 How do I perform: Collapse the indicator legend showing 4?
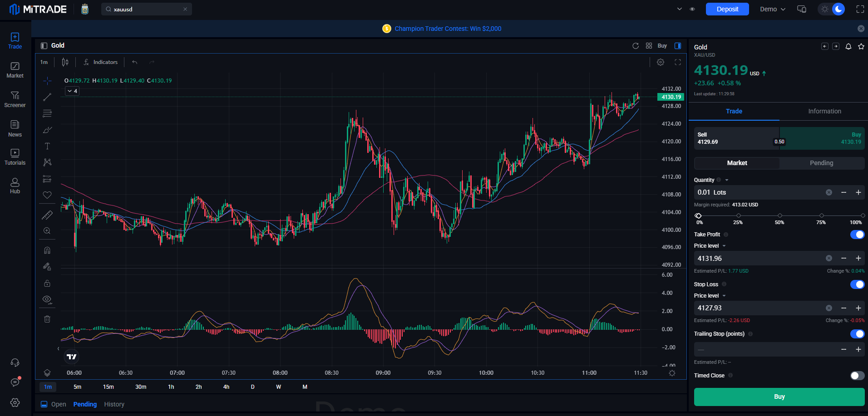[72, 91]
